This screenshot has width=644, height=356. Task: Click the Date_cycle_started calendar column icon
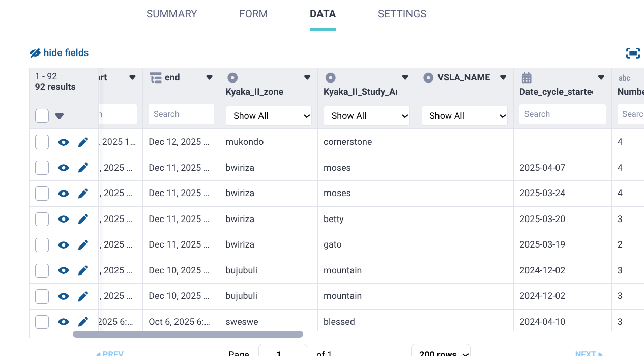(x=526, y=78)
